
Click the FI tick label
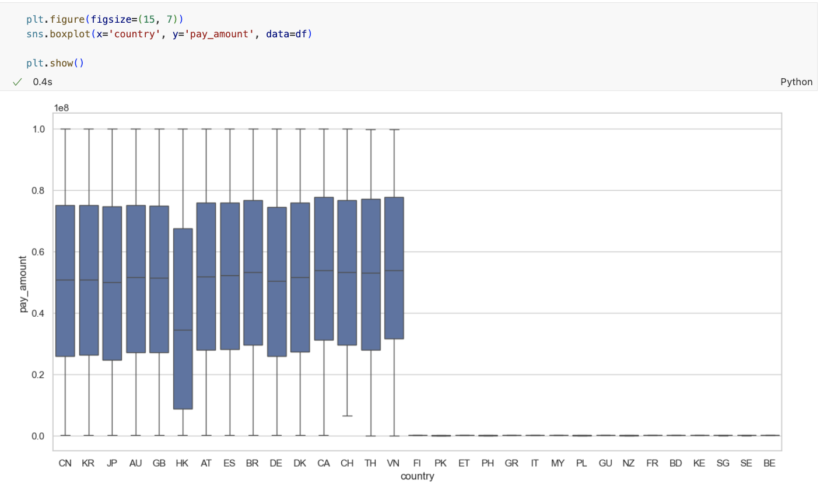coord(417,463)
